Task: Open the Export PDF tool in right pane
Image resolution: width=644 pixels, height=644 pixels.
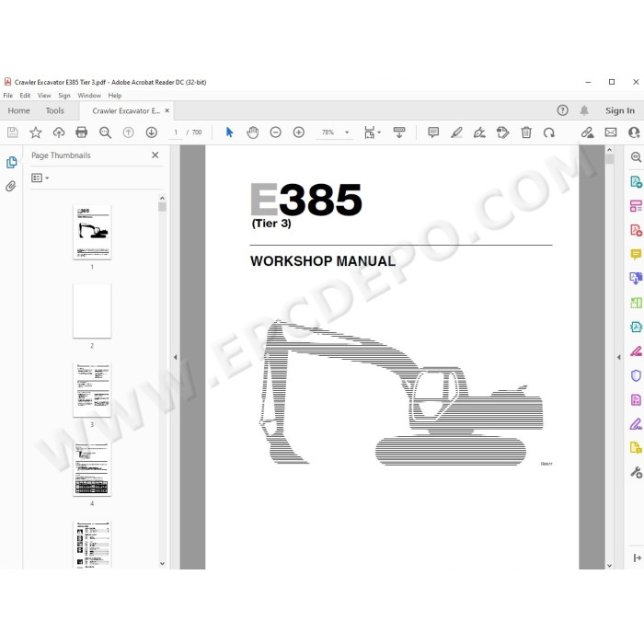Action: point(636,181)
